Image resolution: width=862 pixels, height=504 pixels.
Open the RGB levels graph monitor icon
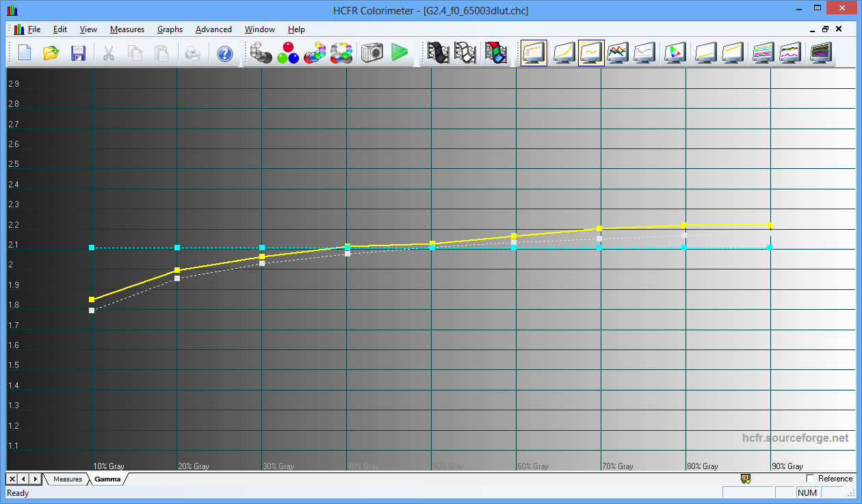coord(618,53)
